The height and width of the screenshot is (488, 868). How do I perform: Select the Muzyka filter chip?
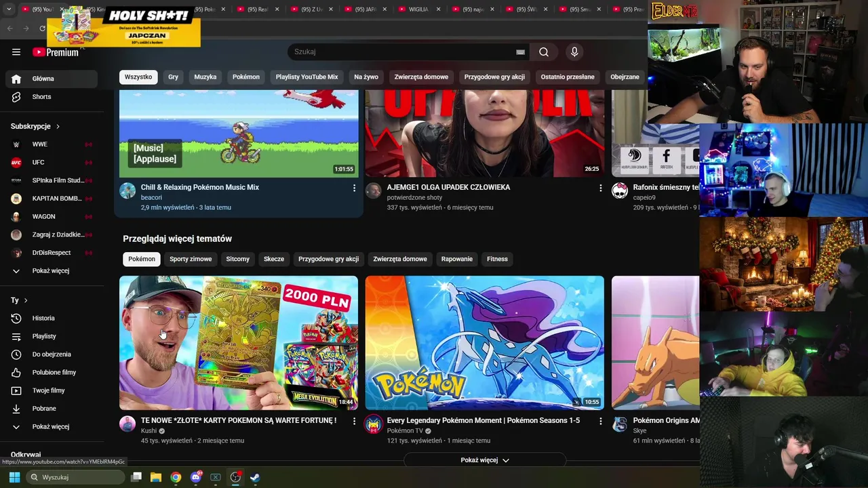pos(205,77)
